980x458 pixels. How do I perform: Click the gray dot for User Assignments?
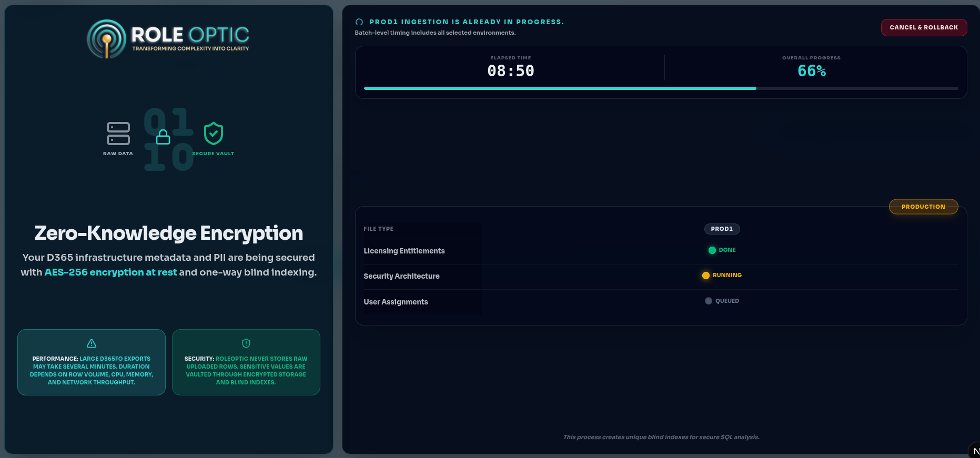[x=709, y=301]
